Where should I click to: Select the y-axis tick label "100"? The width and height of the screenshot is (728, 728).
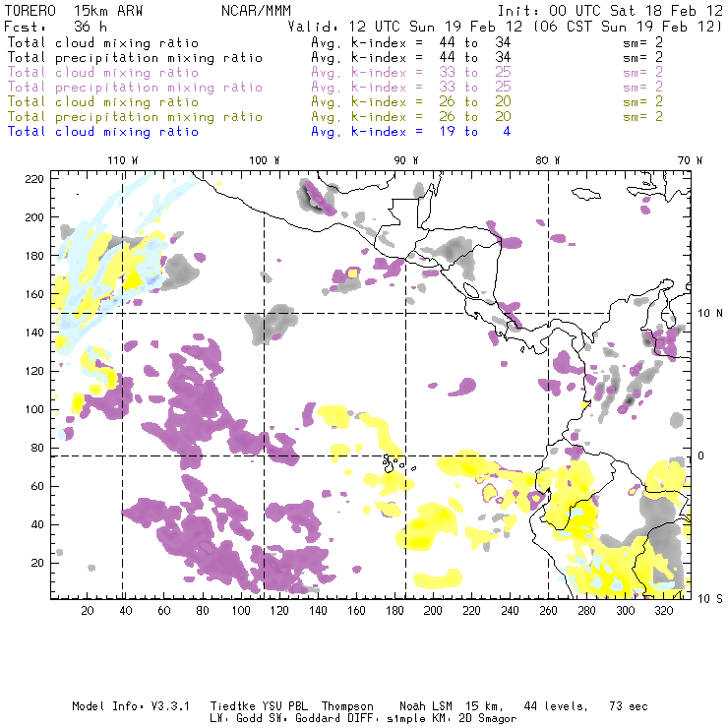click(34, 409)
